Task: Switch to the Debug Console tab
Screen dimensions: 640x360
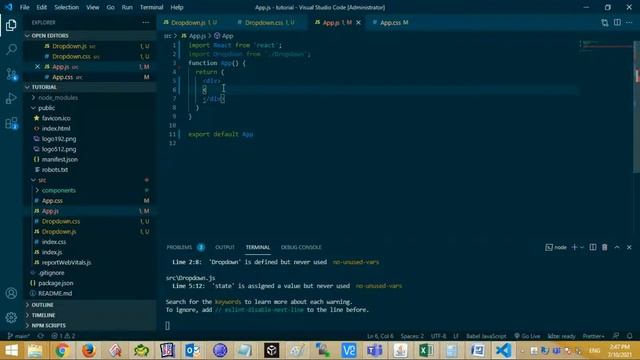Action: point(301,247)
